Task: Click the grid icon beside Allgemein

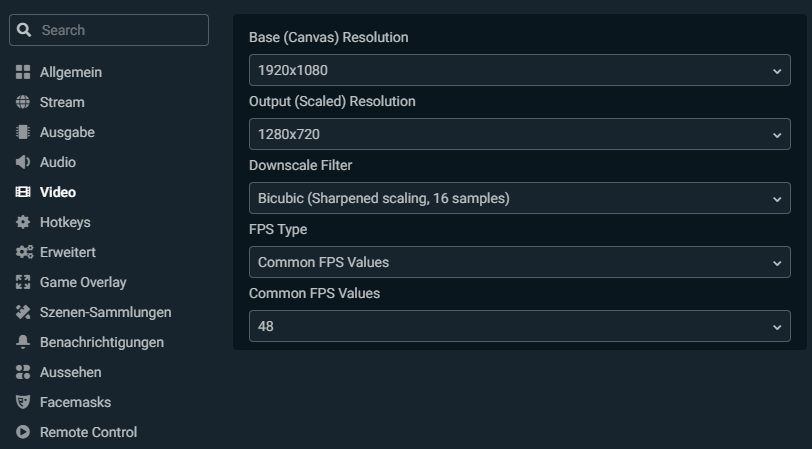Action: [23, 72]
